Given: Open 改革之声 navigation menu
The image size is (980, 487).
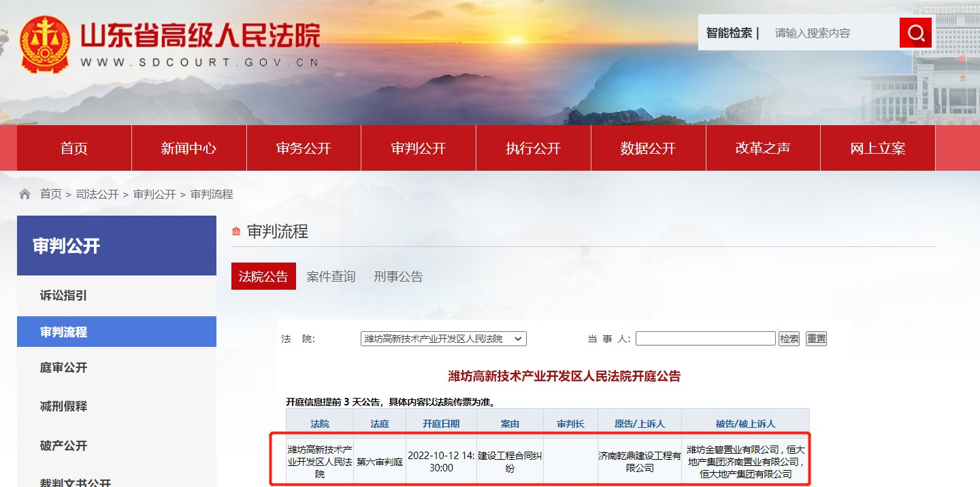Looking at the screenshot, I should (x=763, y=148).
